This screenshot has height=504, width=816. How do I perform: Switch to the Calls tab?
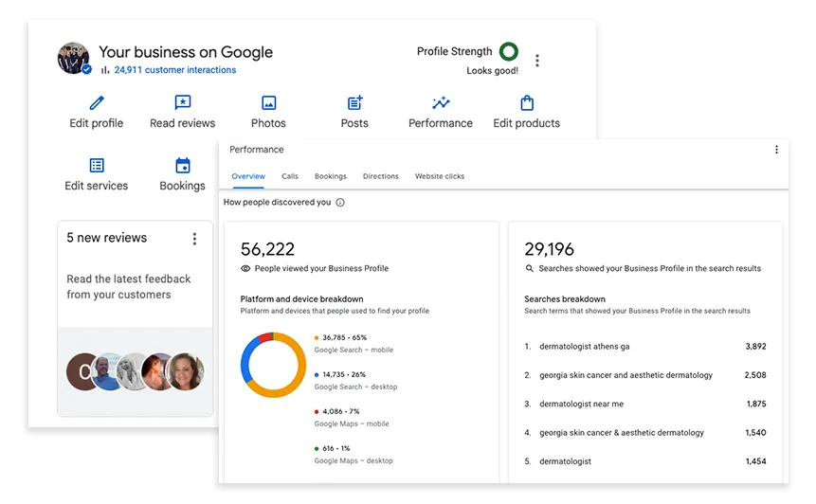290,176
